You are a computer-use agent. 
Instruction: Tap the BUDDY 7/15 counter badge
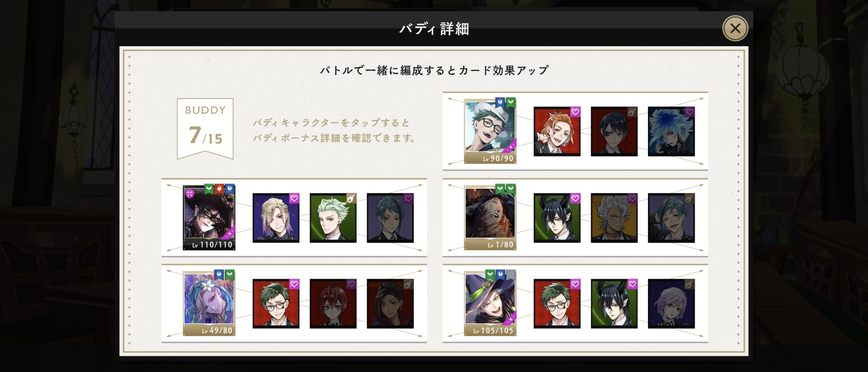[x=205, y=128]
